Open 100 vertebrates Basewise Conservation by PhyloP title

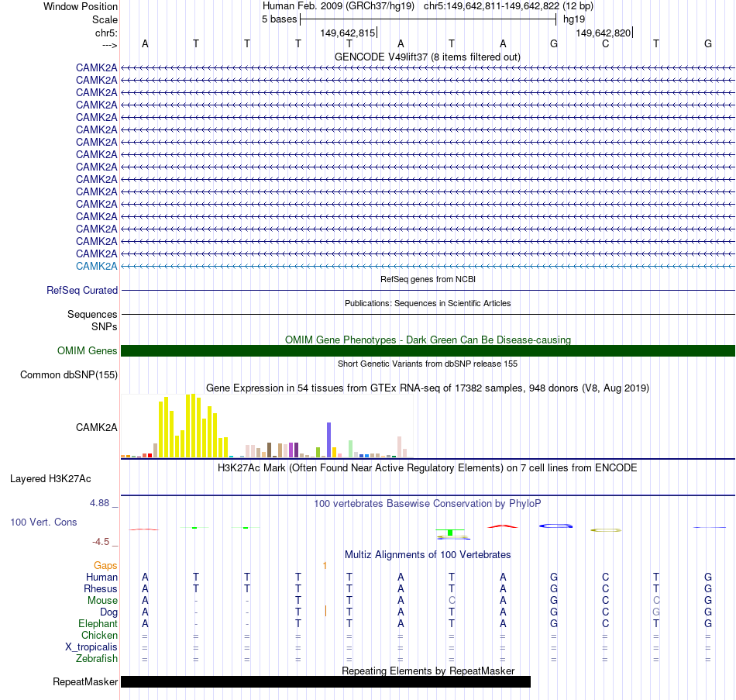coord(428,504)
